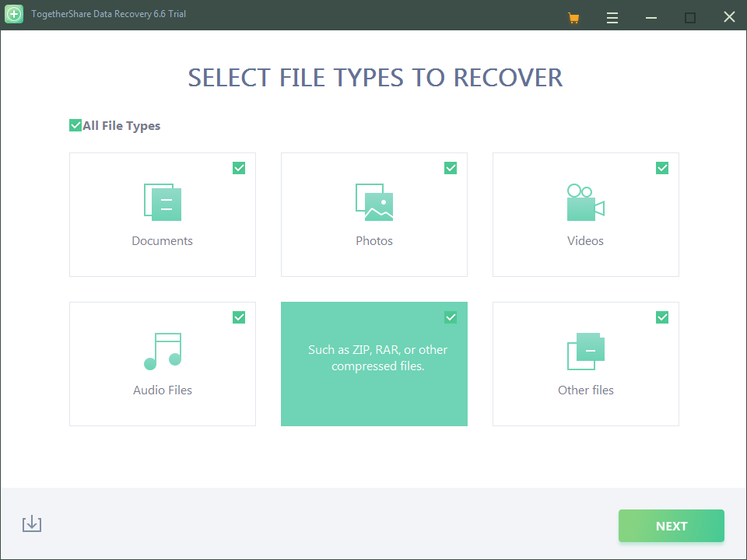This screenshot has height=560, width=747.
Task: Uncheck the Documents checkbox
Action: coord(239,168)
